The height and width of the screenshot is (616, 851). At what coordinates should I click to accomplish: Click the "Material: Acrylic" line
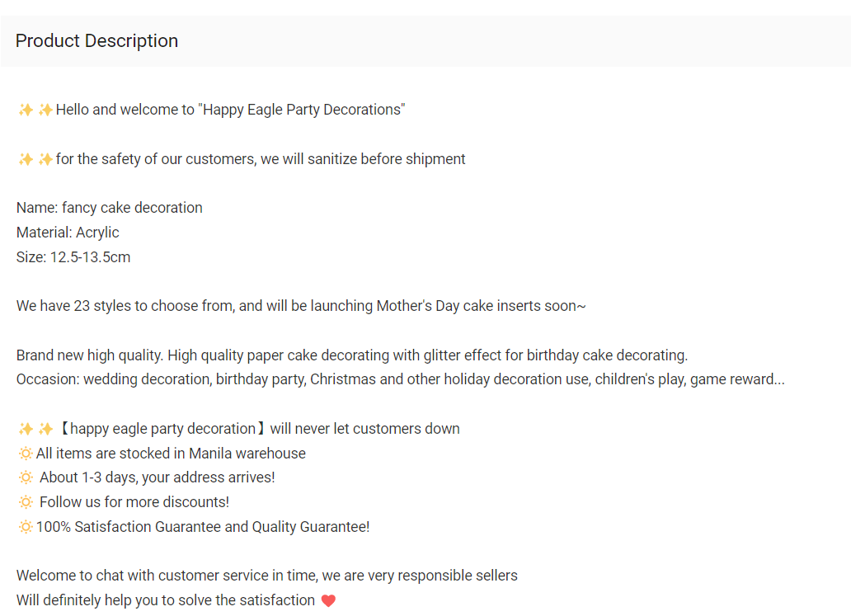pyautogui.click(x=68, y=233)
